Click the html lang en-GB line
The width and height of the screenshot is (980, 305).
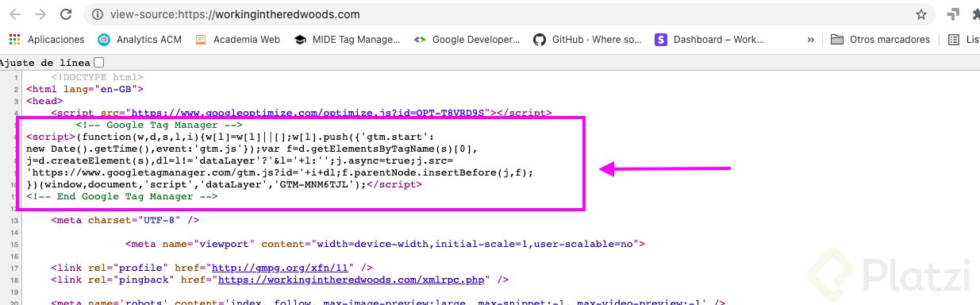click(85, 89)
